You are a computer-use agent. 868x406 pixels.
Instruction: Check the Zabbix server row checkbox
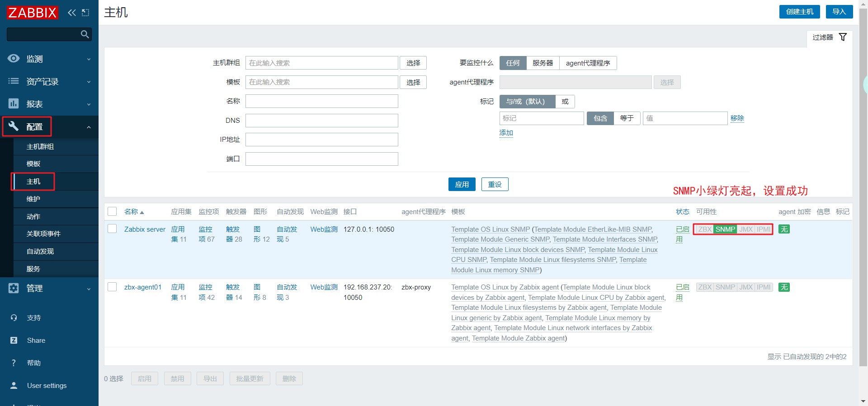click(x=112, y=229)
